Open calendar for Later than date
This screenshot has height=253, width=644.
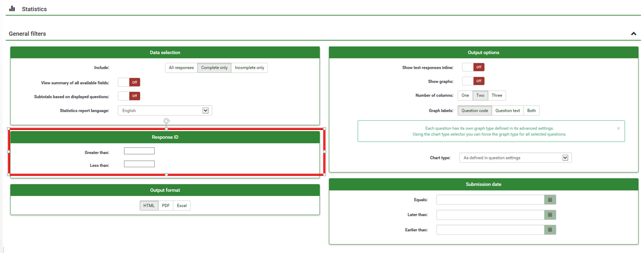point(550,215)
